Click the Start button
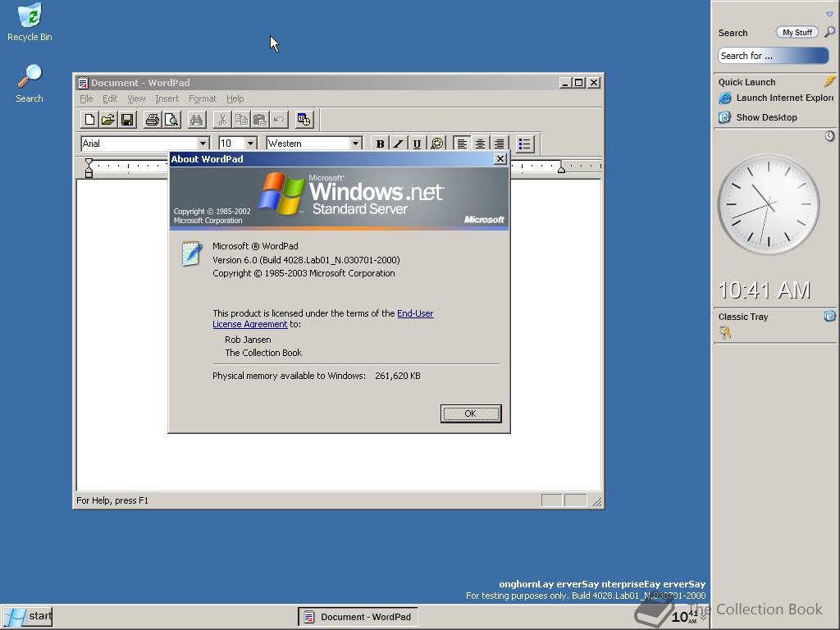 (27, 617)
